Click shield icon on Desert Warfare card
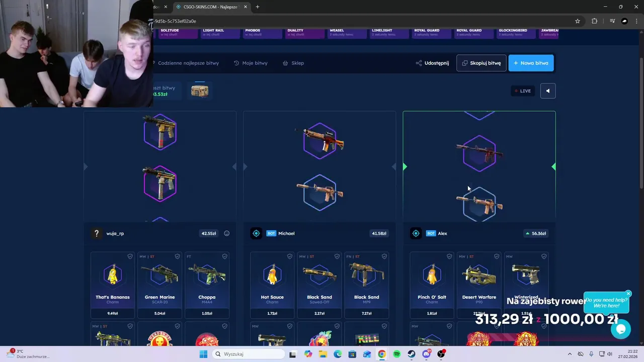The width and height of the screenshot is (644, 362). point(497,256)
